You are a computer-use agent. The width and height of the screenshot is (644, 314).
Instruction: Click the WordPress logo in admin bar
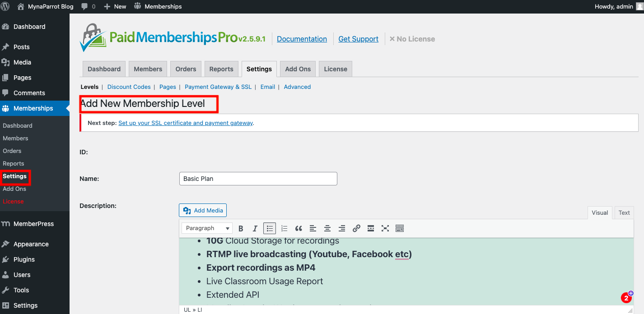[5, 6]
